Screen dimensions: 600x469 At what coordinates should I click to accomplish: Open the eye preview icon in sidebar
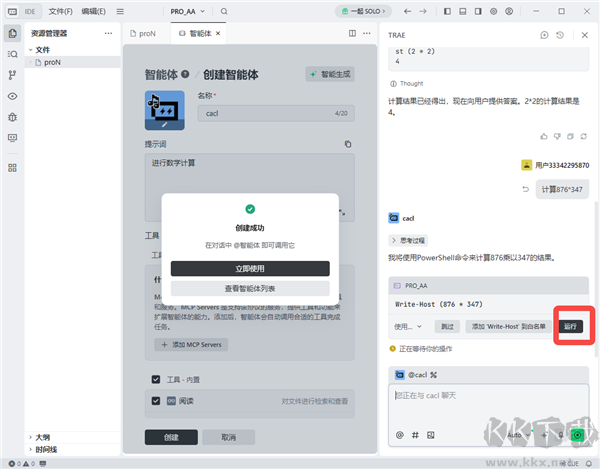[12, 96]
